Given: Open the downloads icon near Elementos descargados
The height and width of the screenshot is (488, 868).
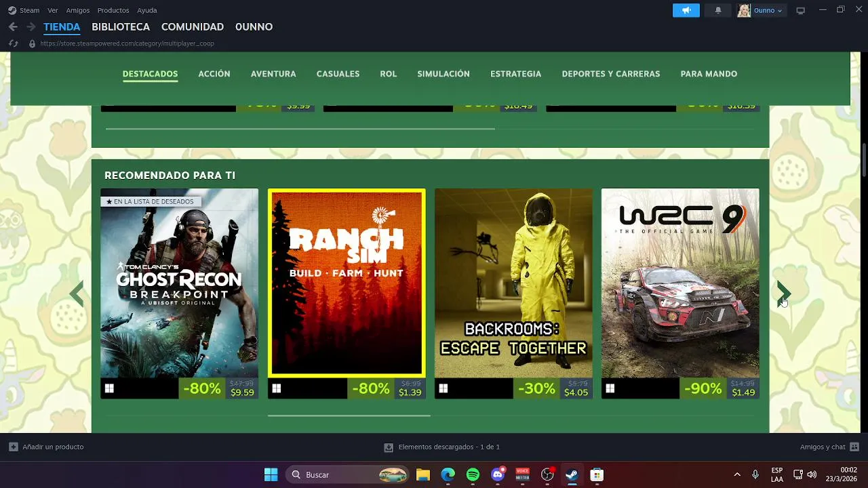Looking at the screenshot, I should [x=389, y=447].
